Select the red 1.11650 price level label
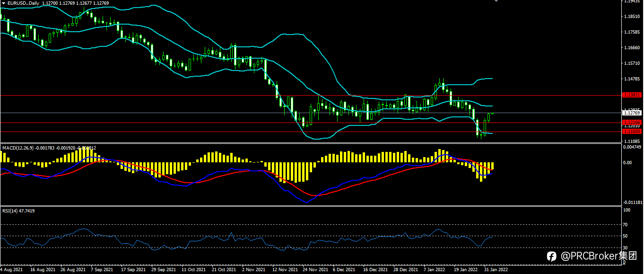The height and width of the screenshot is (274, 644). tap(632, 131)
